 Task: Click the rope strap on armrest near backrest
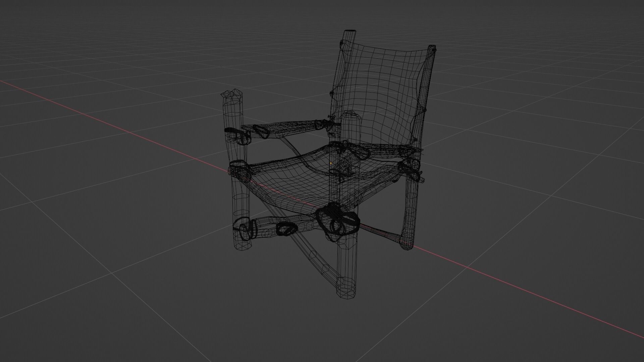(x=320, y=125)
